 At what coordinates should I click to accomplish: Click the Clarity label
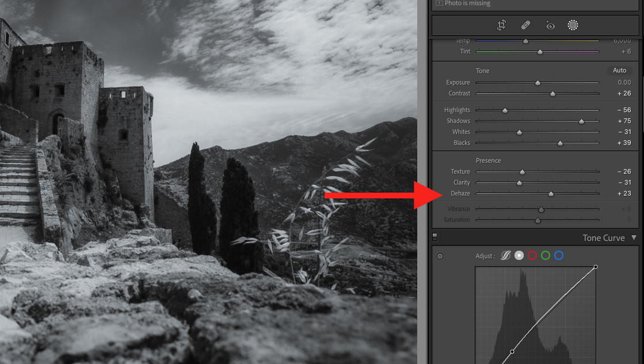462,182
